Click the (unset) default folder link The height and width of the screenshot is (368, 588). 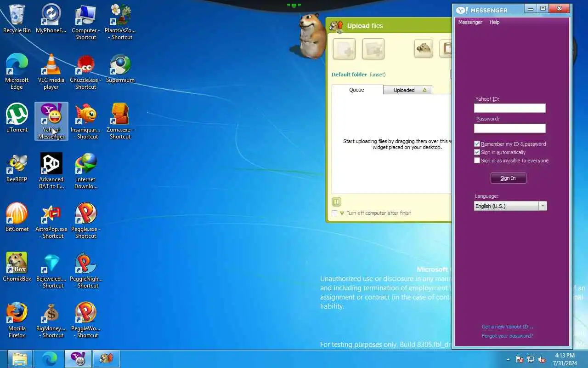(x=378, y=75)
